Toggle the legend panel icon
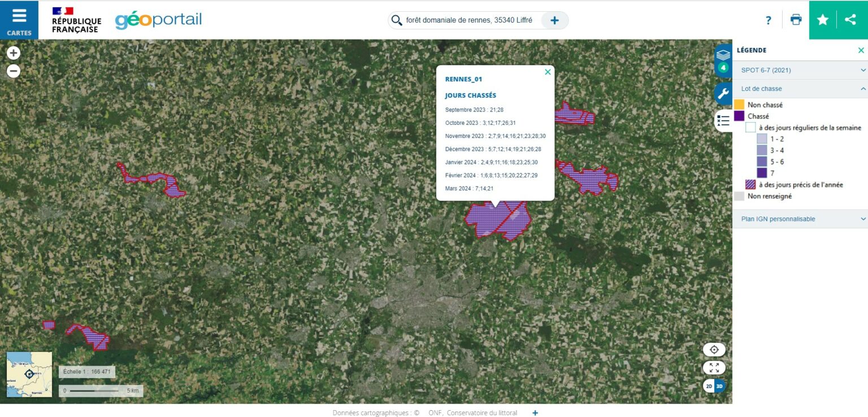 (723, 120)
